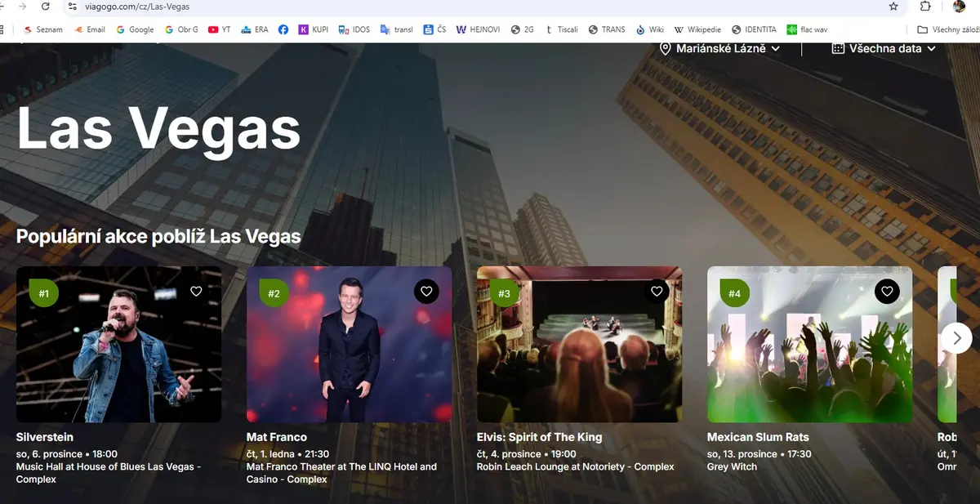980x504 pixels.
Task: Click date čt, 4. prosince • 19:00
Action: click(x=526, y=453)
